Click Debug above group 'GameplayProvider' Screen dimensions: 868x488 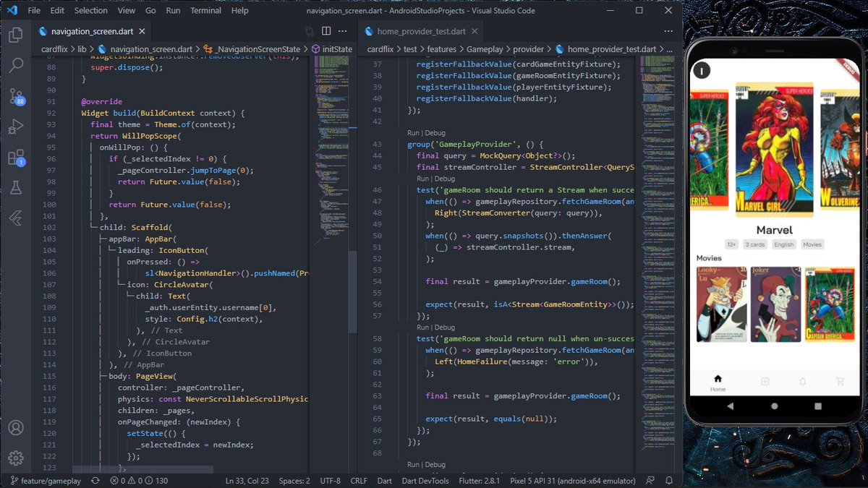pos(435,133)
